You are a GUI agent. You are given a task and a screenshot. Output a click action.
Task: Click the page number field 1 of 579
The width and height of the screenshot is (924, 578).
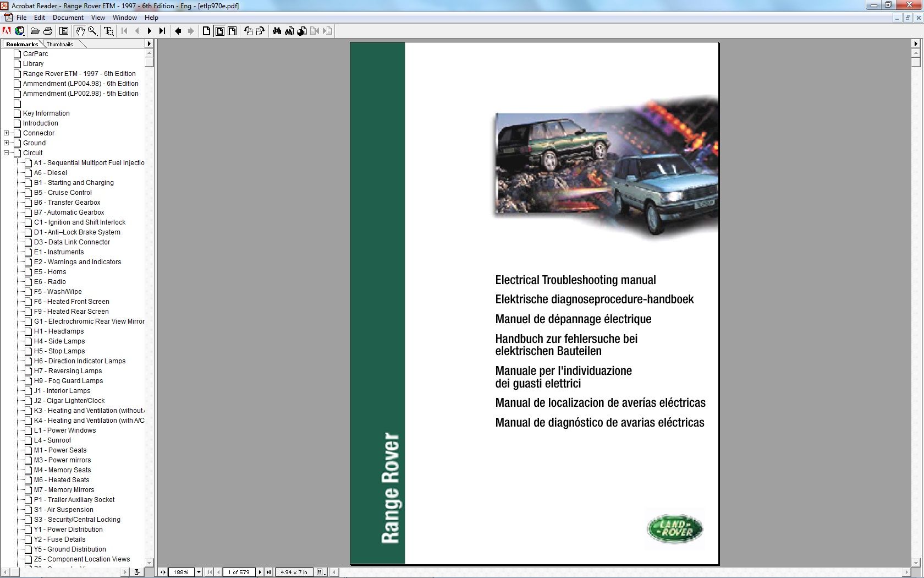click(x=239, y=572)
